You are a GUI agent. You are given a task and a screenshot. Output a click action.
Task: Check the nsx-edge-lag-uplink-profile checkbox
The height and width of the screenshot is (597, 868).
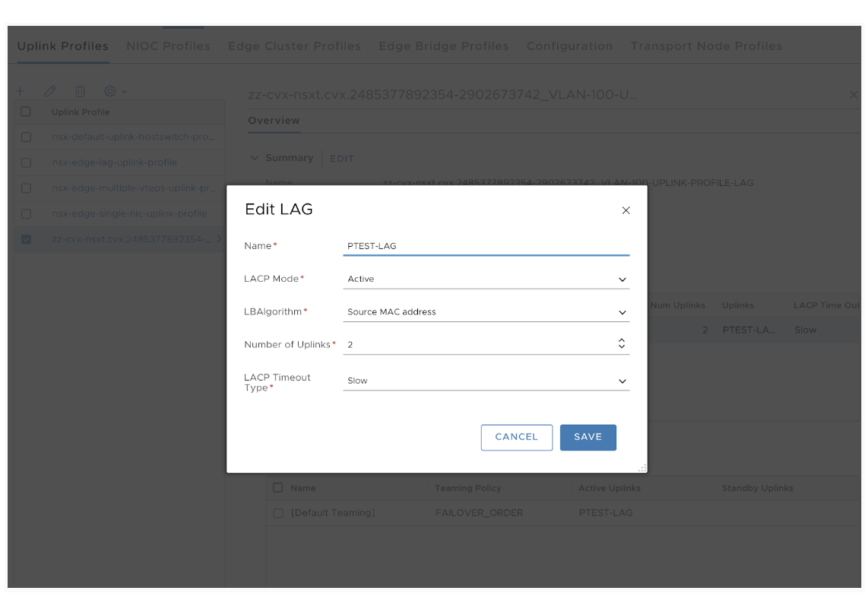point(27,163)
